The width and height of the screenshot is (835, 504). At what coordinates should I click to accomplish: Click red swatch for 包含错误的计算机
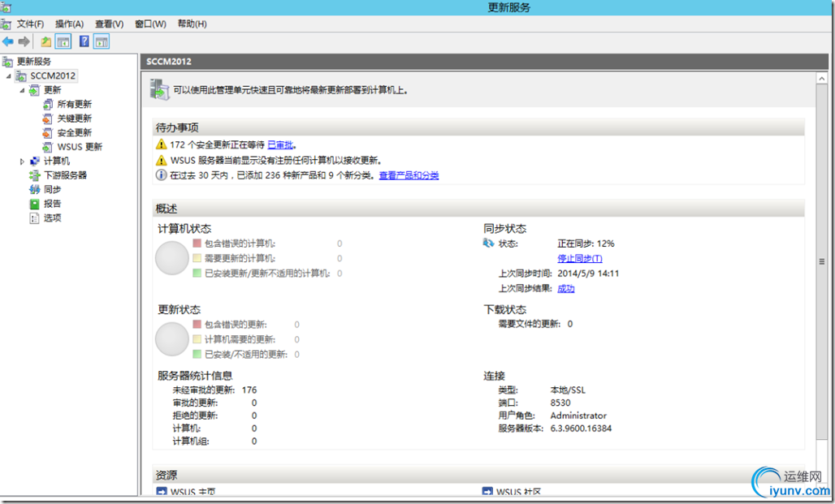197,243
